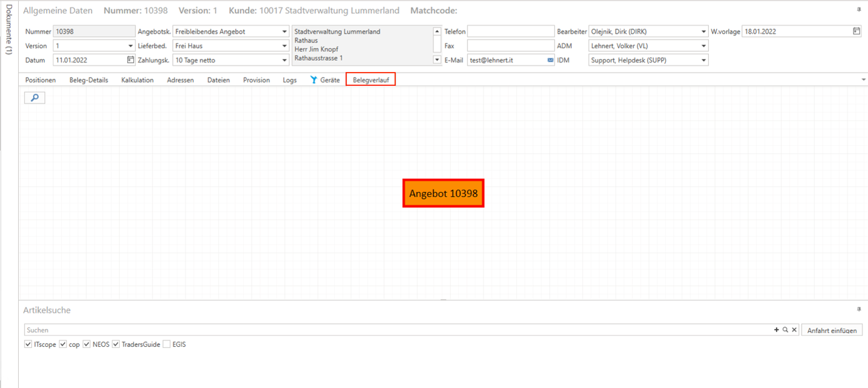Screen dimensions: 868x388
Task: Click into the Telefon input field
Action: click(x=510, y=31)
